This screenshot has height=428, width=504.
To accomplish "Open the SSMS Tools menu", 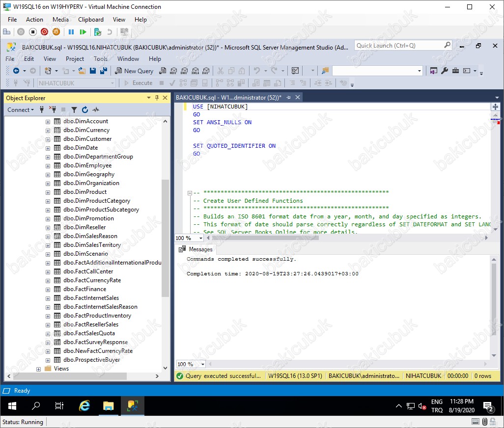I will [x=101, y=59].
